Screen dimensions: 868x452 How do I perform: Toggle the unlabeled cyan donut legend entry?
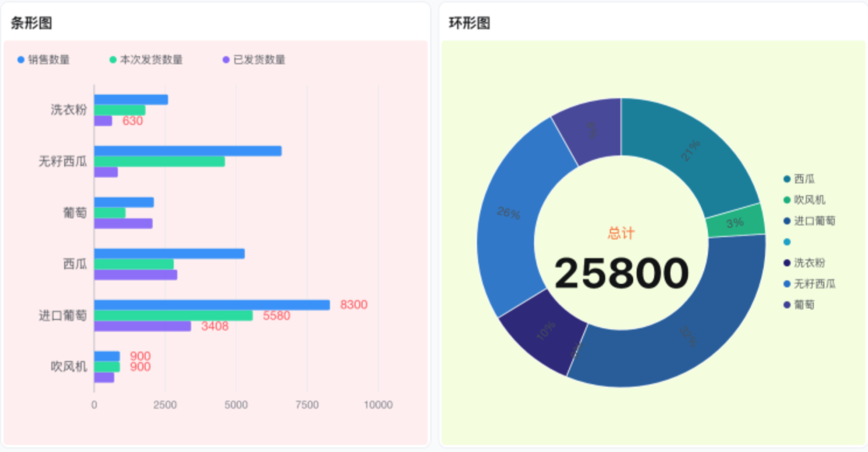[x=787, y=242]
